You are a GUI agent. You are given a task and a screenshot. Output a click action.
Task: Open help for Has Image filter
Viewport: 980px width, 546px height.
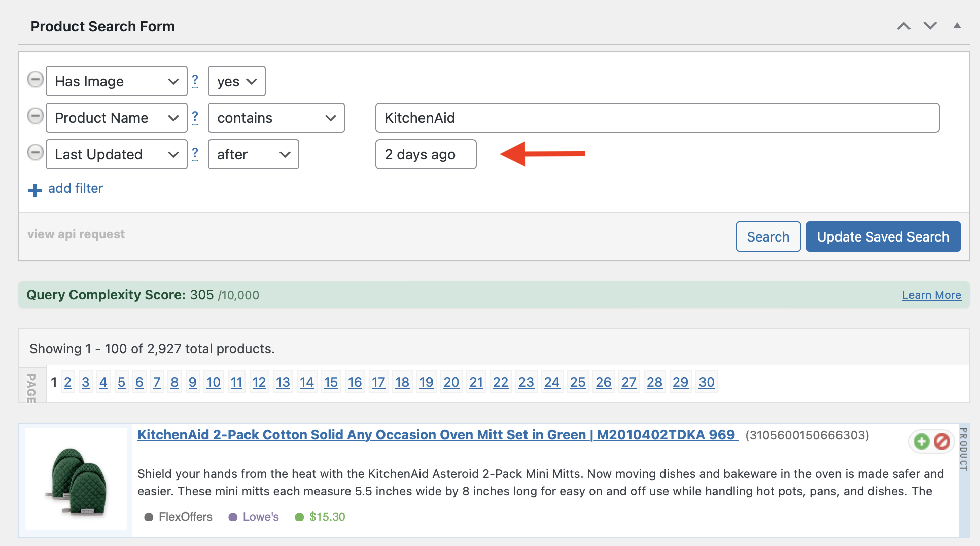click(x=195, y=81)
